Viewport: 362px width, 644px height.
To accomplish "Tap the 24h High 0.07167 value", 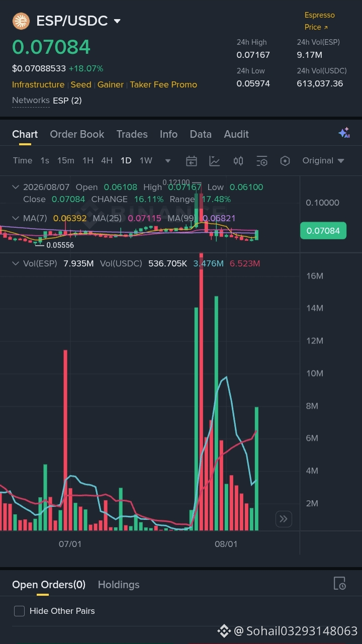I will pos(253,55).
